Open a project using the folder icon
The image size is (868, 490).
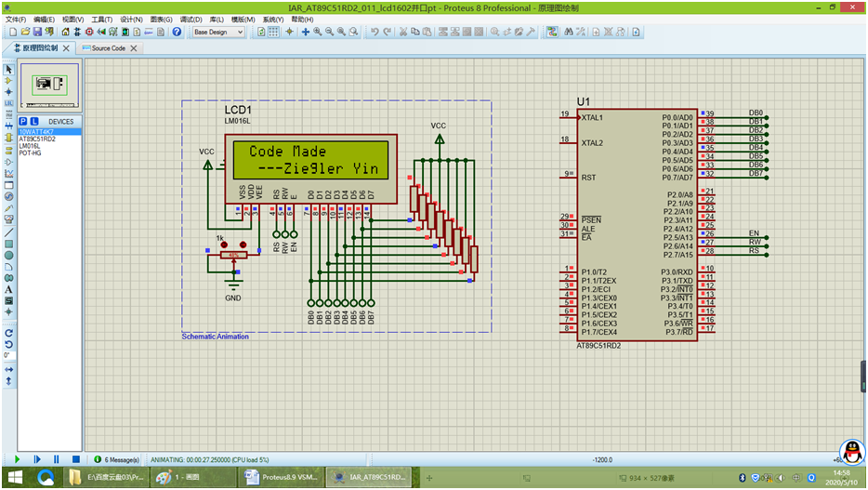coord(25,33)
